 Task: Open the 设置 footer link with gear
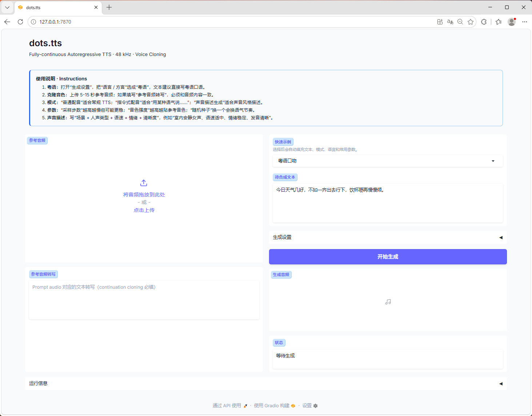pos(310,405)
